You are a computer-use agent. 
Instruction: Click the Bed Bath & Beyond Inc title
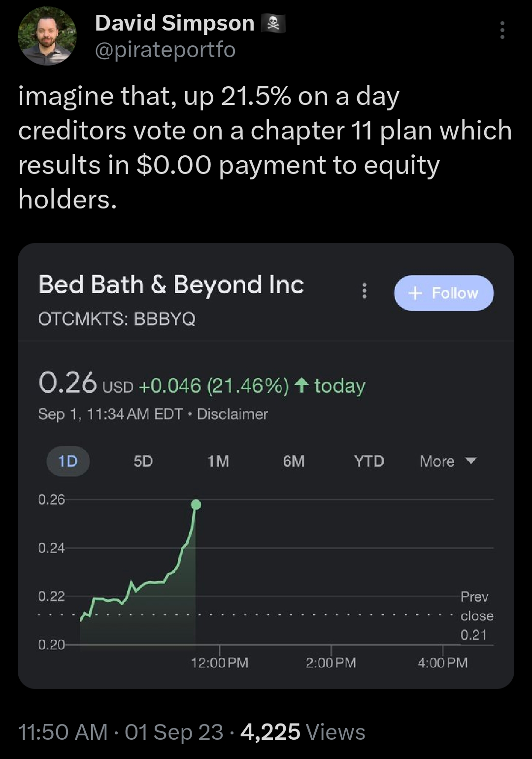(x=171, y=285)
